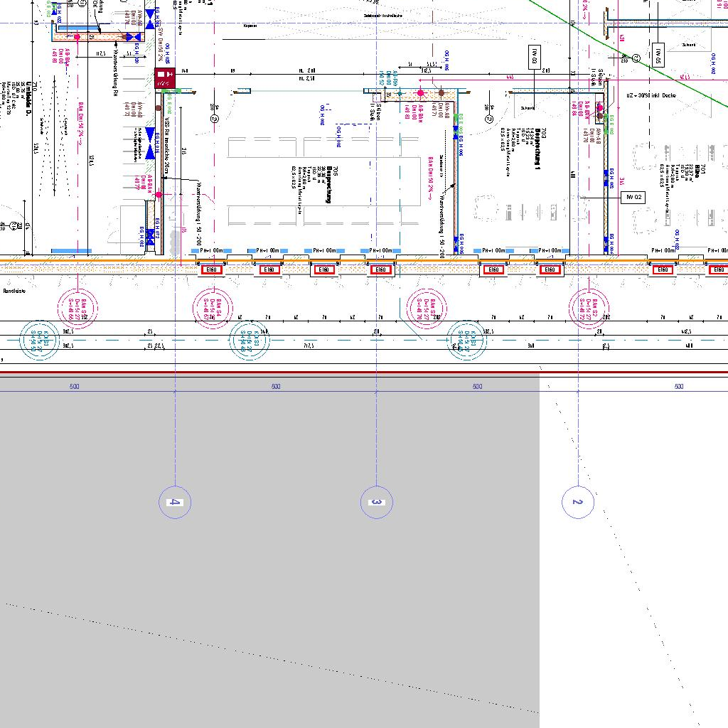728x728 pixels.
Task: Select the axis bubble numbered 4
Action: tap(175, 502)
